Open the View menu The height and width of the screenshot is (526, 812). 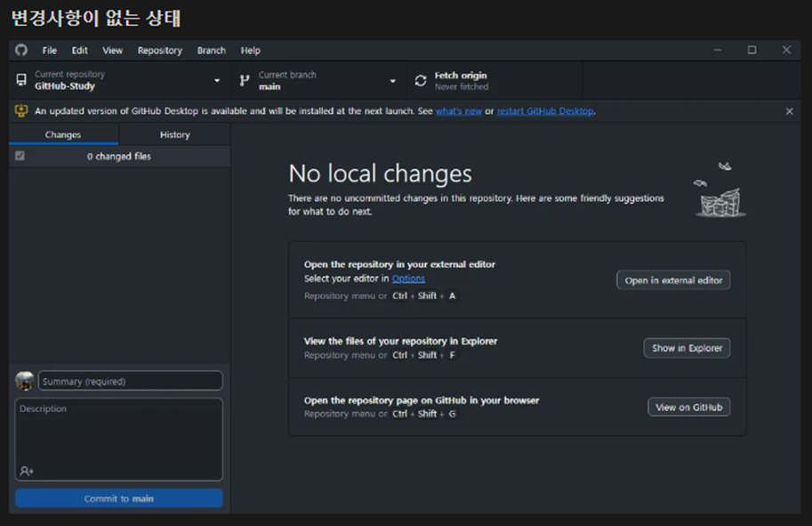point(112,50)
